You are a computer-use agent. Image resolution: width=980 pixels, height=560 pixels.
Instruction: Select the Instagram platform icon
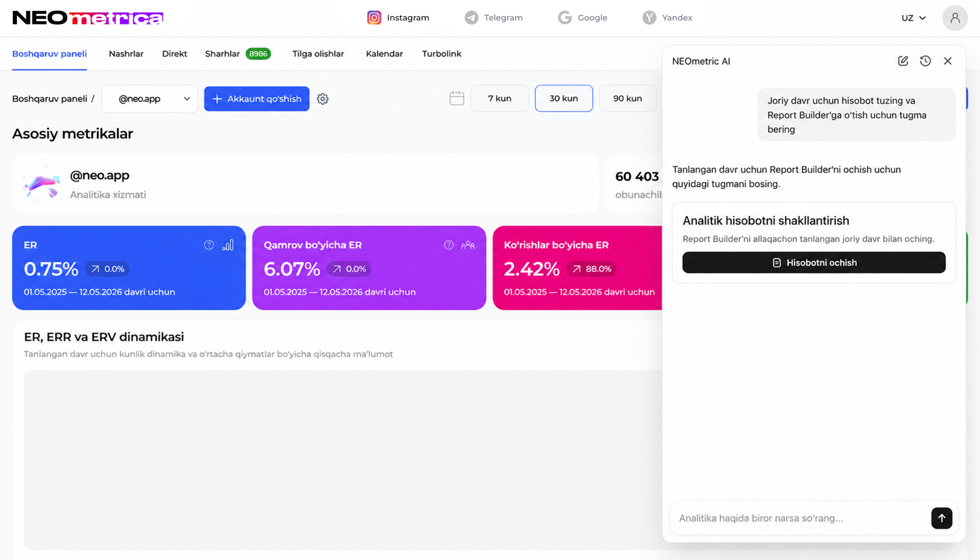click(374, 17)
